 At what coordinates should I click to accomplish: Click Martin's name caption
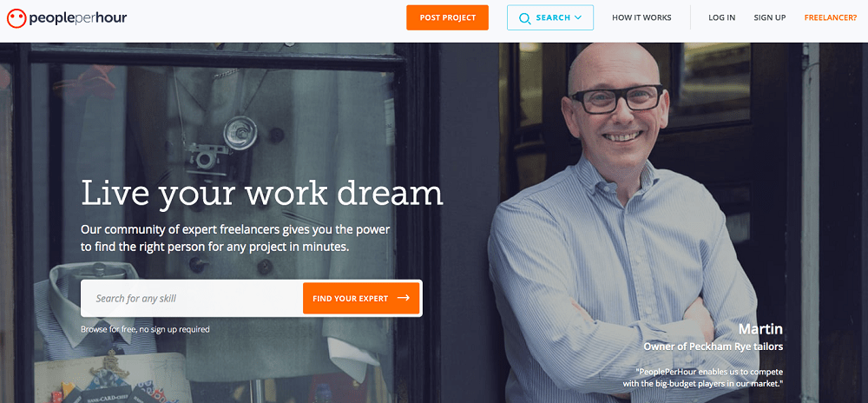coord(760,329)
